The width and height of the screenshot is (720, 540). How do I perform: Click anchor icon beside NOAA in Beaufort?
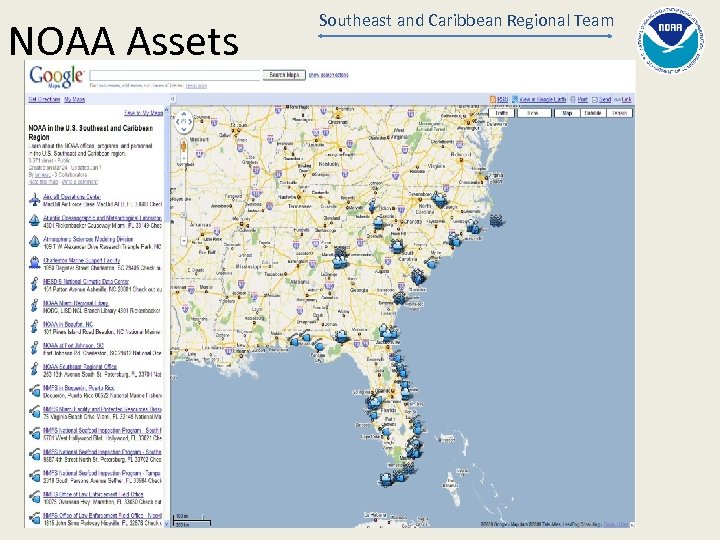34,326
